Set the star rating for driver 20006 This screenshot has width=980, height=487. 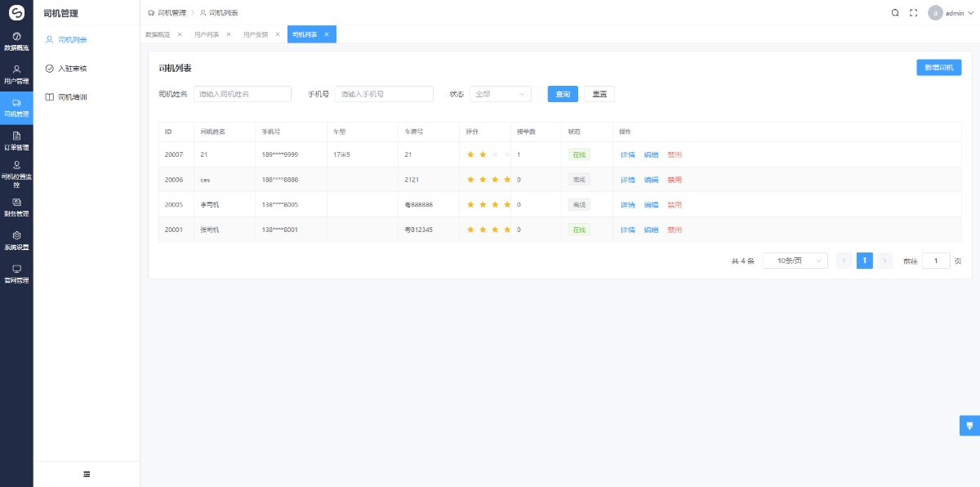coord(488,180)
